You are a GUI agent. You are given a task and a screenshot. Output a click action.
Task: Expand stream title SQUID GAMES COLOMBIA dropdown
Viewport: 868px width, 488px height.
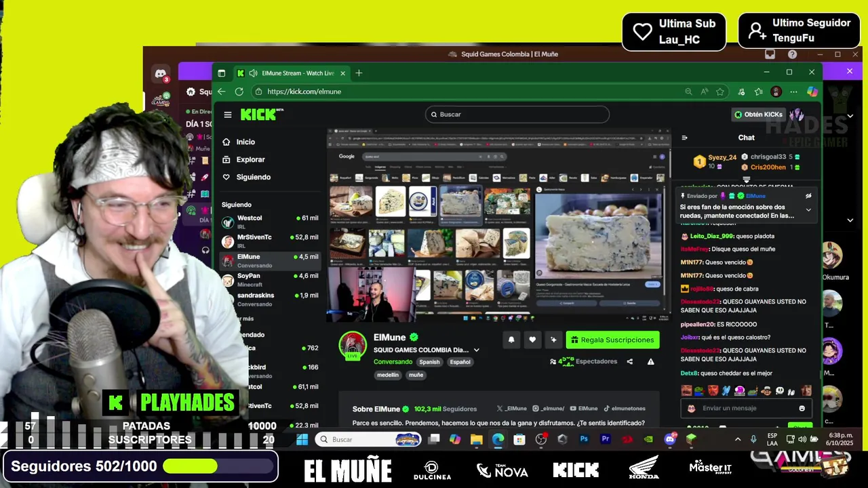coord(476,350)
